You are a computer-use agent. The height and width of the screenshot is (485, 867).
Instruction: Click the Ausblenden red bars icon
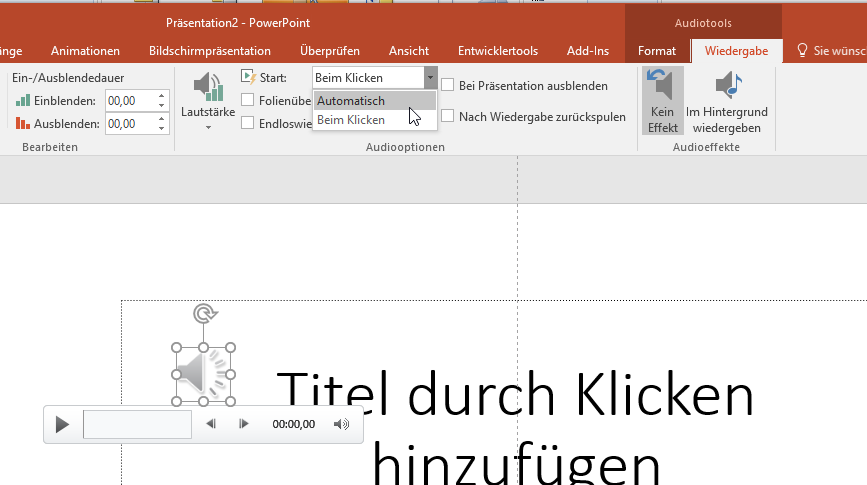click(23, 123)
